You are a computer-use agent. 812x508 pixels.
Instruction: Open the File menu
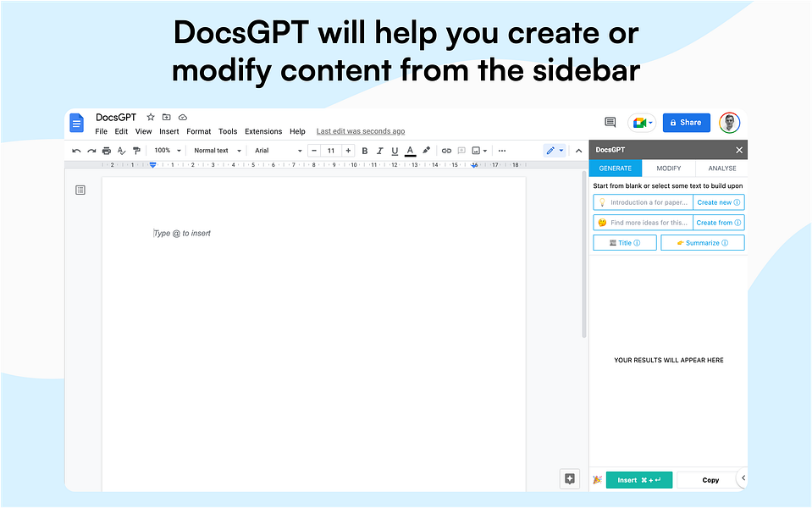(101, 131)
